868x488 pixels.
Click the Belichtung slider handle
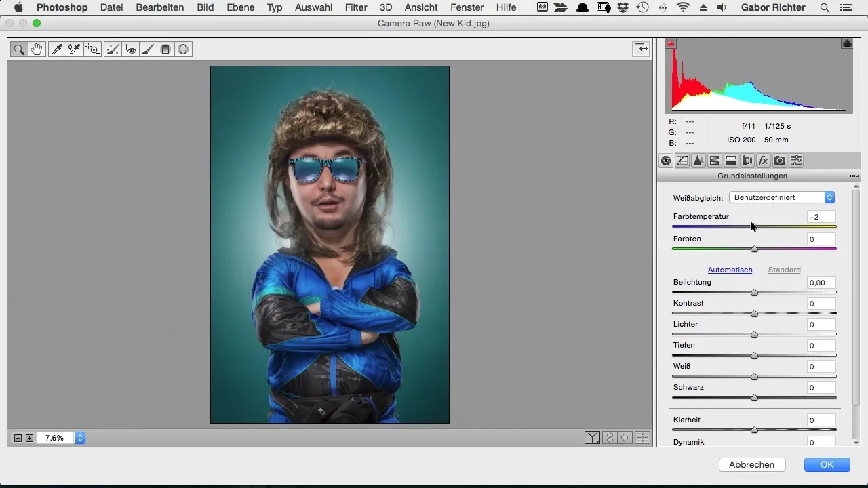[x=754, y=292]
